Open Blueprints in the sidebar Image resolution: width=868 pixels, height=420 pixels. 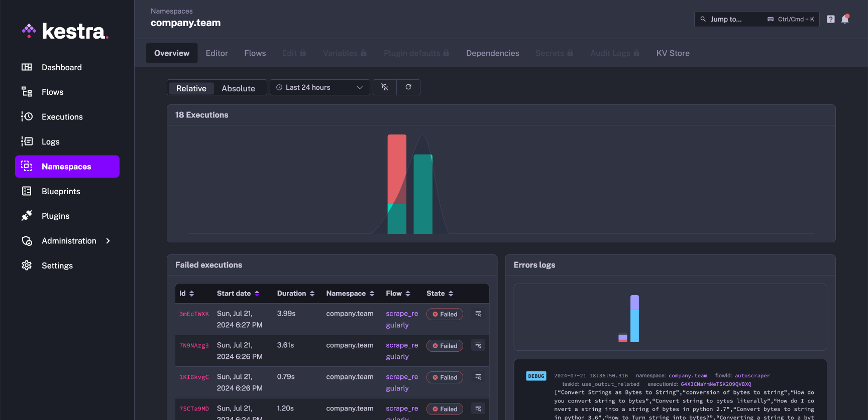click(x=61, y=191)
